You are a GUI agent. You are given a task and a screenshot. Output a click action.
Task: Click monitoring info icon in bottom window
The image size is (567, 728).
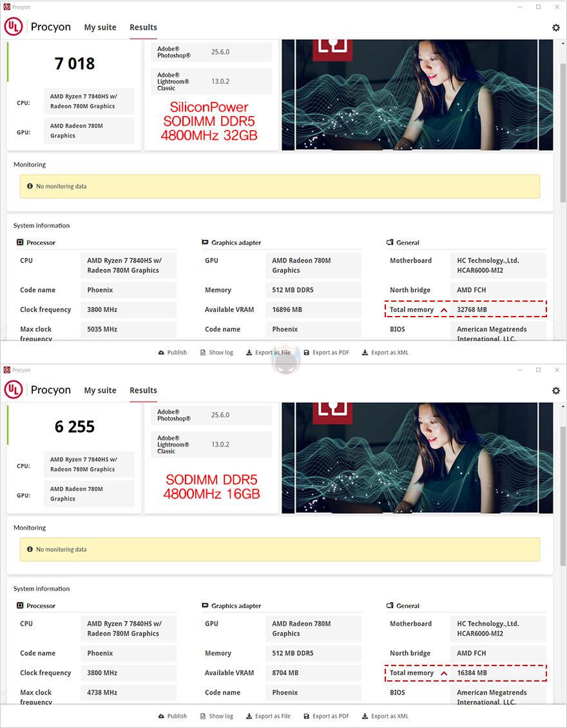[30, 549]
